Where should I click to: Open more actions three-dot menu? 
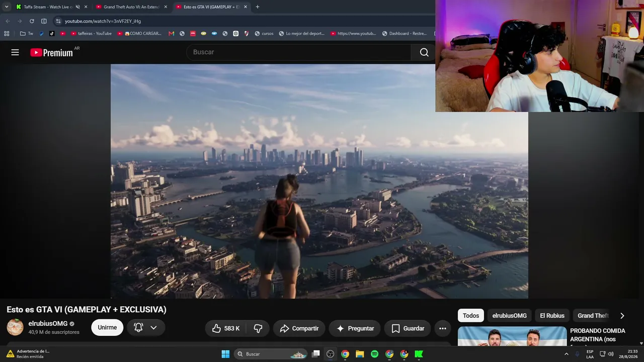[443, 328]
